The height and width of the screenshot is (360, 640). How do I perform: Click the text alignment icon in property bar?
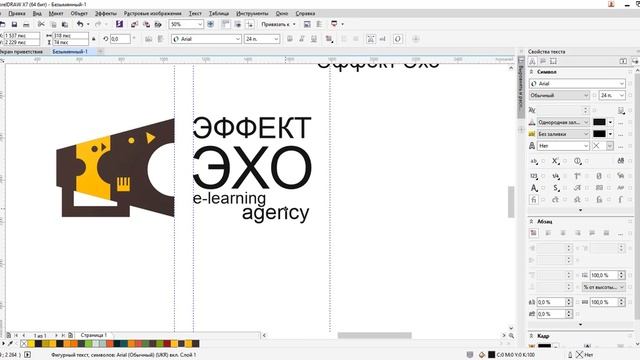[x=329, y=39]
